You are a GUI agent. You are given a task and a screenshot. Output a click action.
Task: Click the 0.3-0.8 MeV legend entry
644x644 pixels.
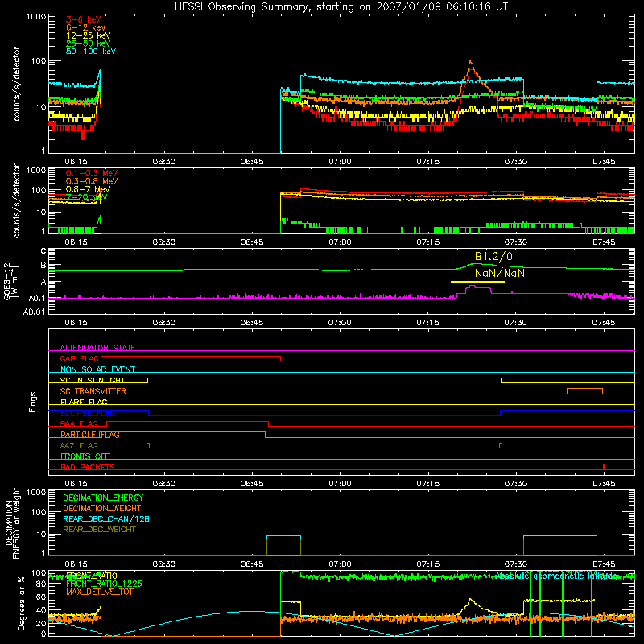point(92,181)
